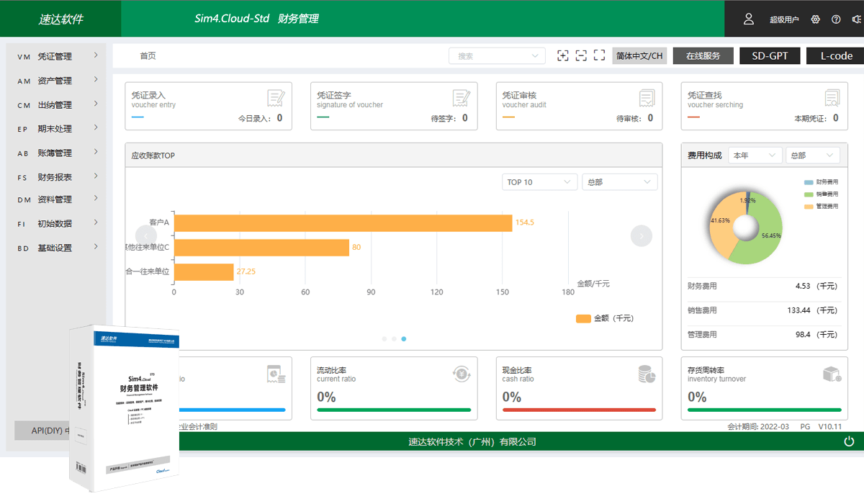Expand the 搜索 search dropdown
The height and width of the screenshot is (504, 864).
click(x=497, y=56)
